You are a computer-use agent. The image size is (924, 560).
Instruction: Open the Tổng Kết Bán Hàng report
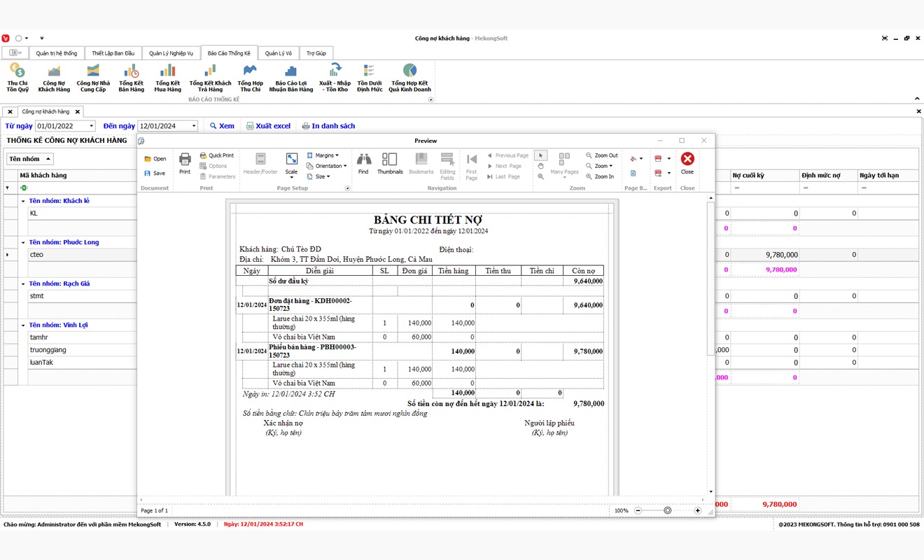pyautogui.click(x=131, y=77)
